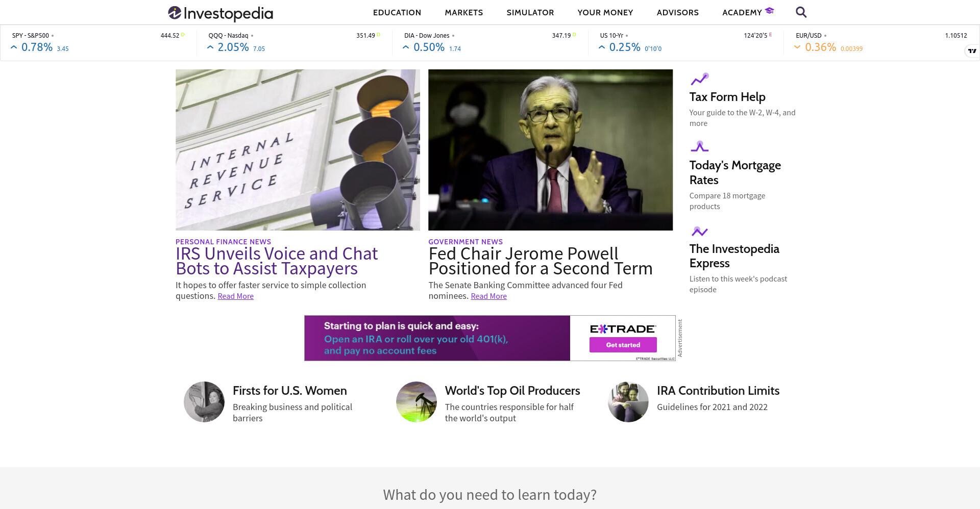Click the EUR/USD ticker label
This screenshot has height=509, width=980.
[x=808, y=36]
